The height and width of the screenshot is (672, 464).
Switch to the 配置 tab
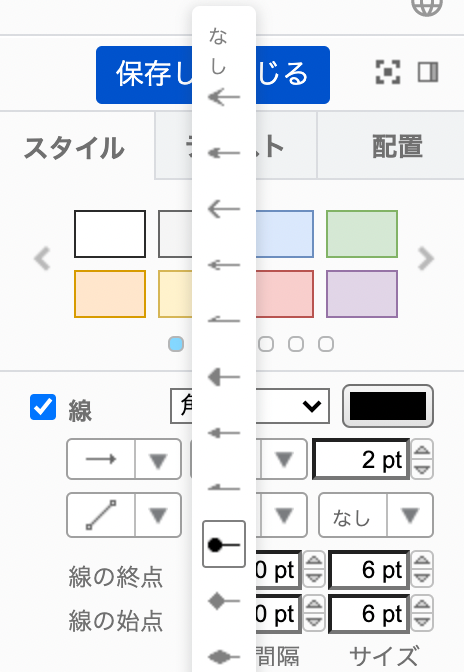397,146
